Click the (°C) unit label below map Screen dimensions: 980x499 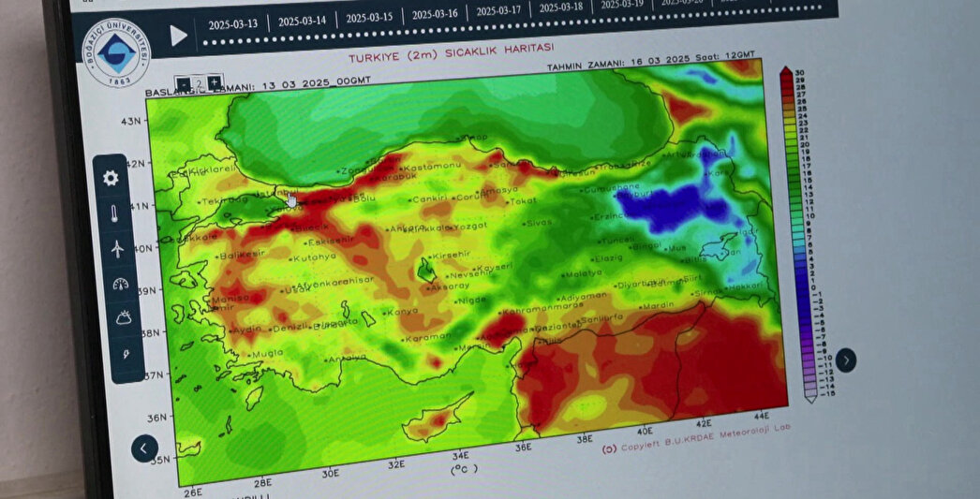(x=464, y=469)
